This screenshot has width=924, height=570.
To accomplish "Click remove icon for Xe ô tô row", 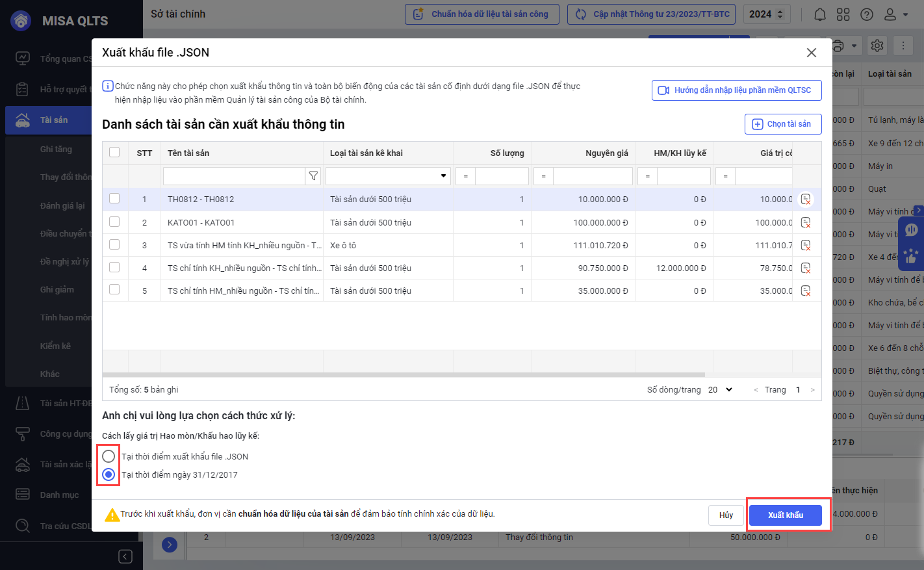I will (806, 246).
